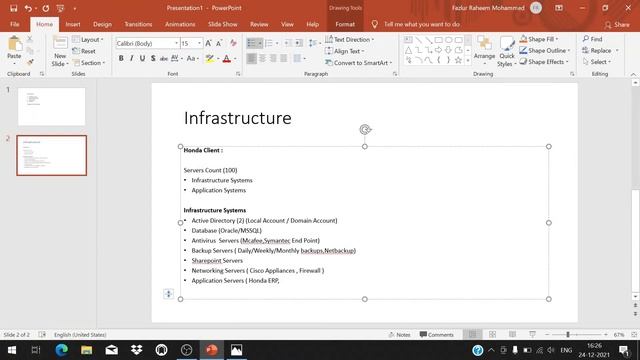The image size is (640, 360).
Task: Increase font size with the large A icon
Action: click(x=209, y=43)
